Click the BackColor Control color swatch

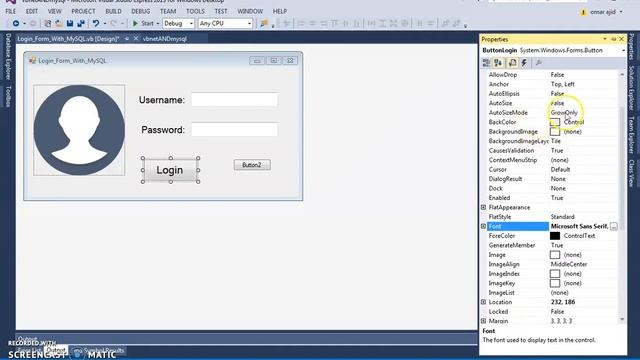(555, 122)
